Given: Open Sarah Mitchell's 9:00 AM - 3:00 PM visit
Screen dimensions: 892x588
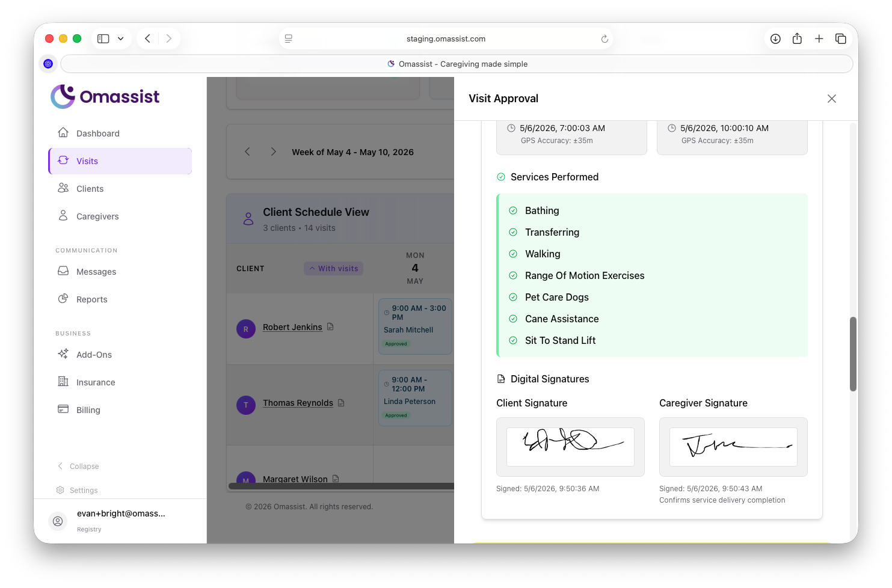Looking at the screenshot, I should (415, 326).
